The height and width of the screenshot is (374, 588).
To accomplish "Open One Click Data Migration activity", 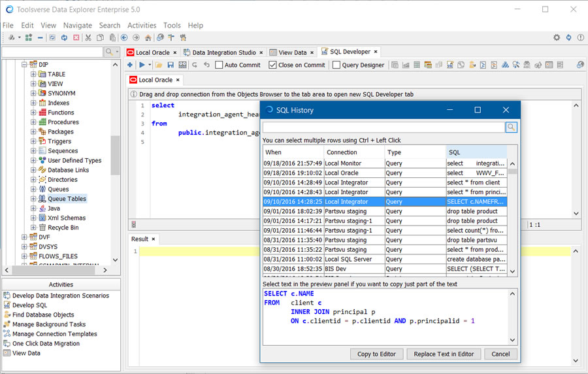I will (x=46, y=344).
